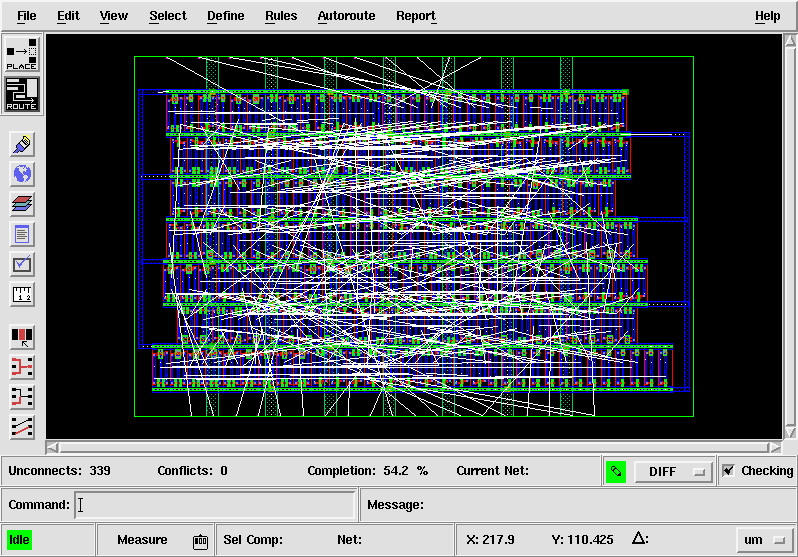
Task: Open the Select menu
Action: [x=168, y=16]
